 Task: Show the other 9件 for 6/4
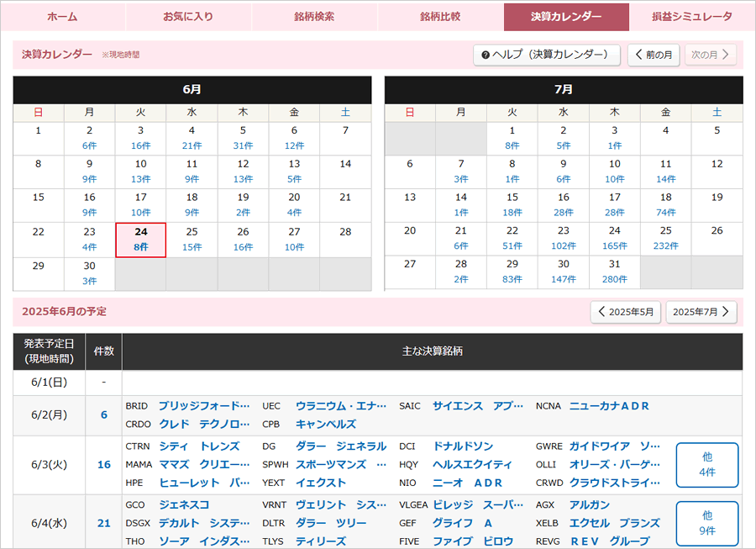(707, 523)
